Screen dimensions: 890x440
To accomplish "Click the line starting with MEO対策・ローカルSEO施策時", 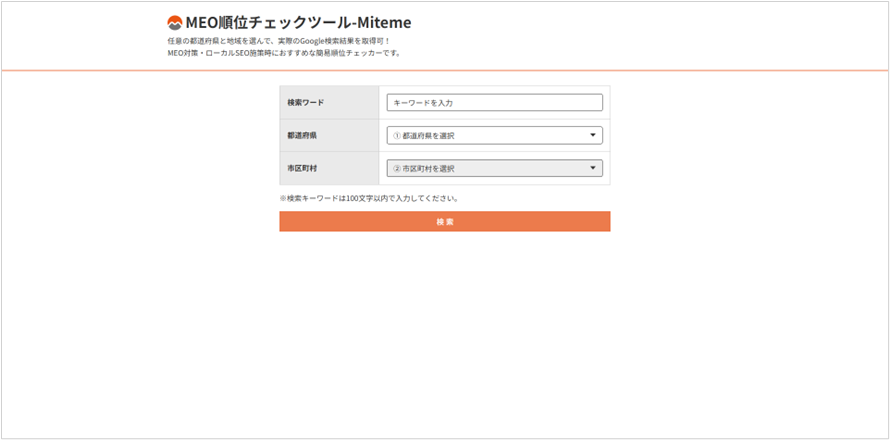I will tap(284, 53).
